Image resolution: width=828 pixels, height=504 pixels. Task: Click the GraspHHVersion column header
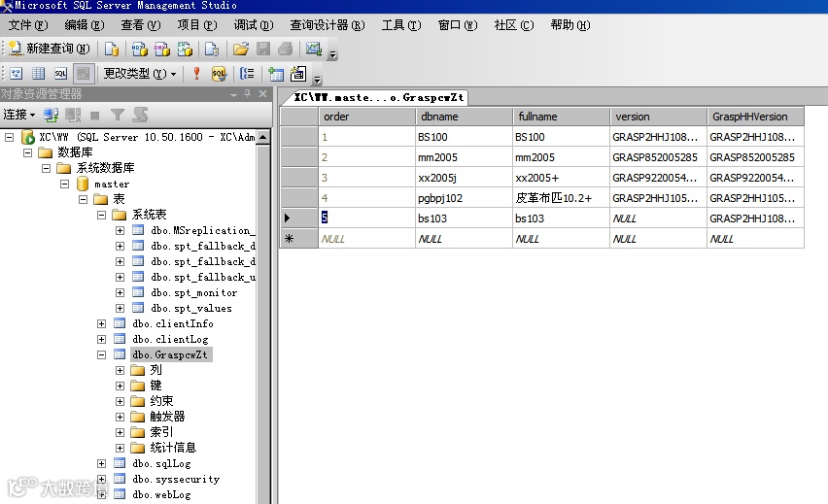pyautogui.click(x=755, y=117)
